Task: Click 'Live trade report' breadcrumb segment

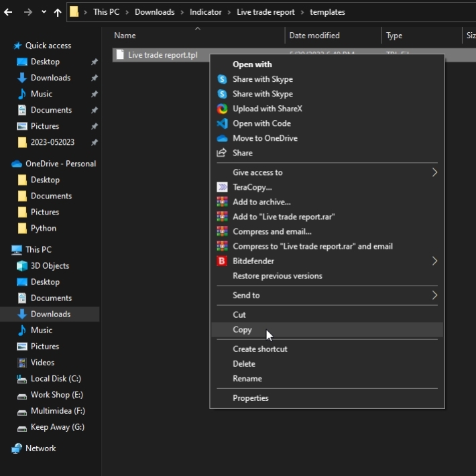Action: (x=265, y=12)
